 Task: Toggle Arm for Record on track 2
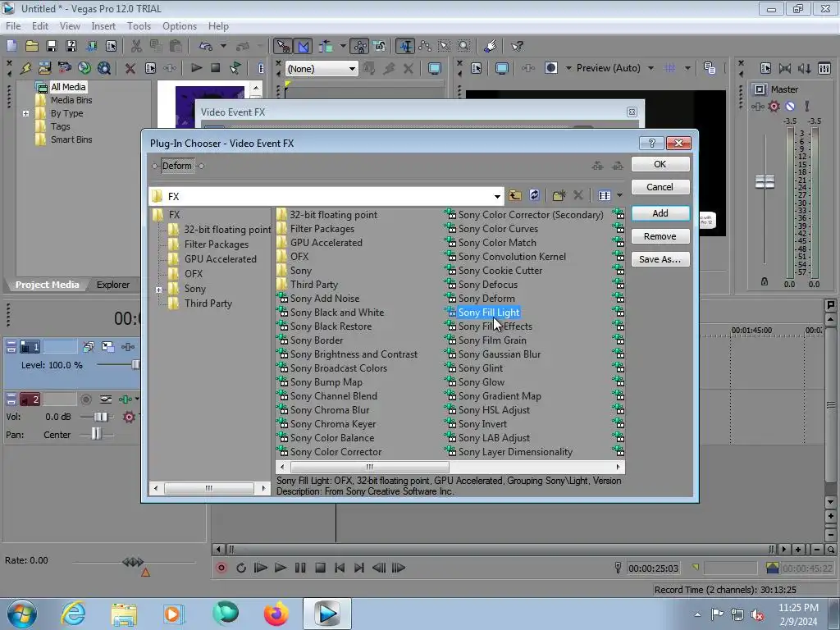click(x=85, y=399)
